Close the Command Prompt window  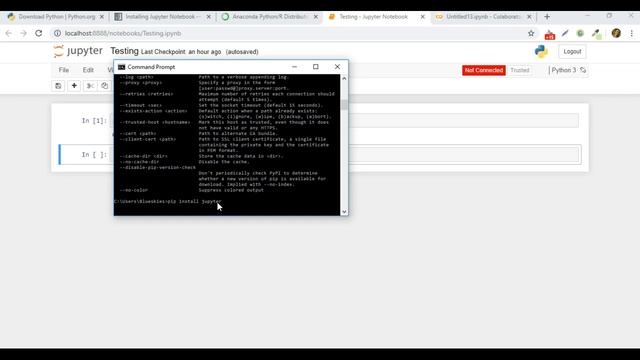tap(337, 67)
